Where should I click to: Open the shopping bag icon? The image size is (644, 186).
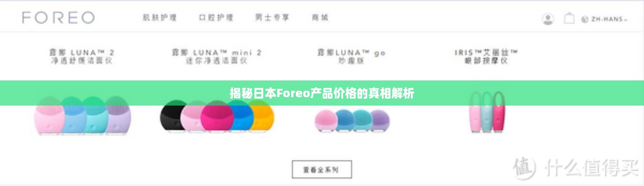point(569,19)
